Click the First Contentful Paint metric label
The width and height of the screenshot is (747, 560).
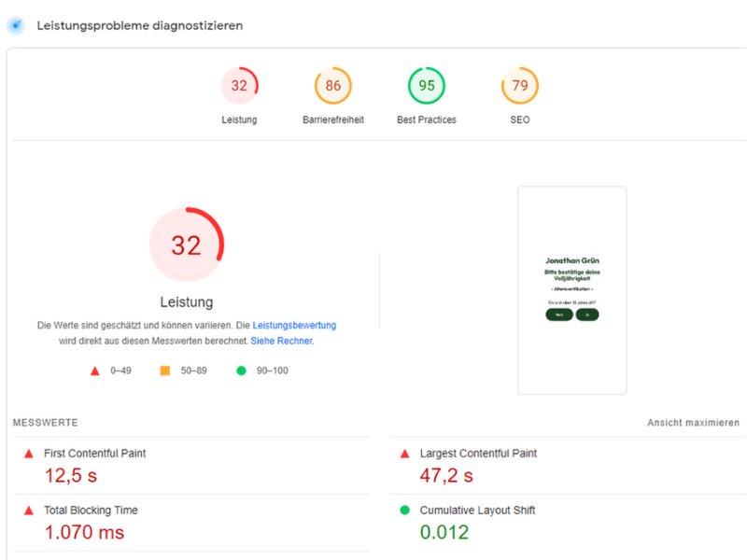pyautogui.click(x=94, y=454)
